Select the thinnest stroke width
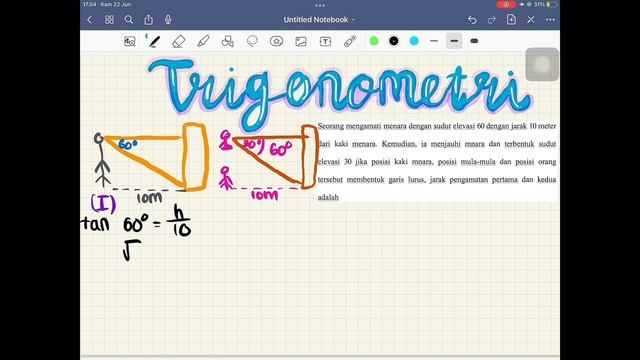The image size is (640, 360). coord(434,41)
